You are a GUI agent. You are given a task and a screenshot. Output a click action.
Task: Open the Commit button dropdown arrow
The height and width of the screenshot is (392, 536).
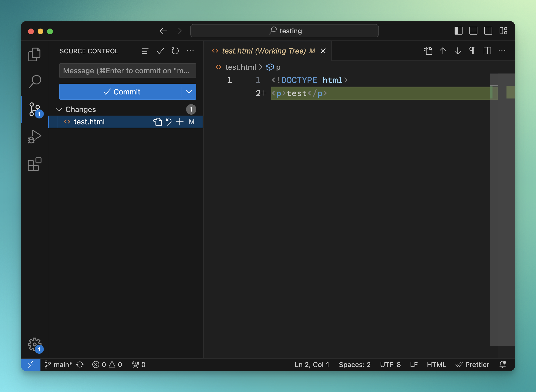click(189, 92)
